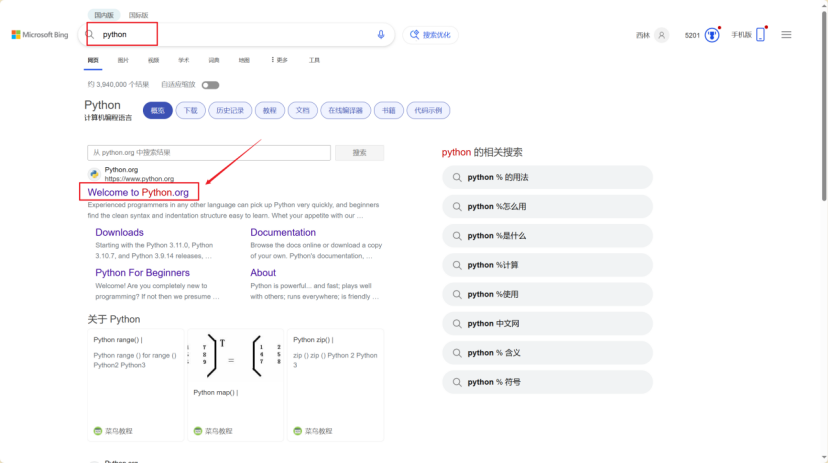Focus the python.org site search field
This screenshot has width=829, height=463.
(x=209, y=153)
